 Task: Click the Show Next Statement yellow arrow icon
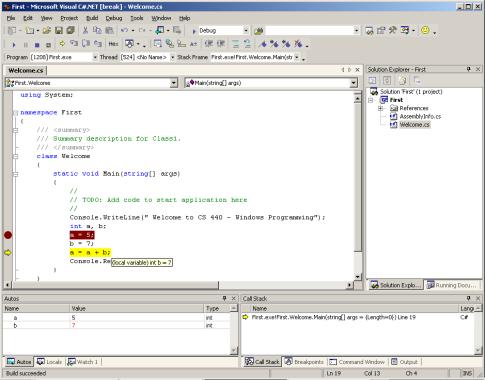pyautogui.click(x=62, y=44)
